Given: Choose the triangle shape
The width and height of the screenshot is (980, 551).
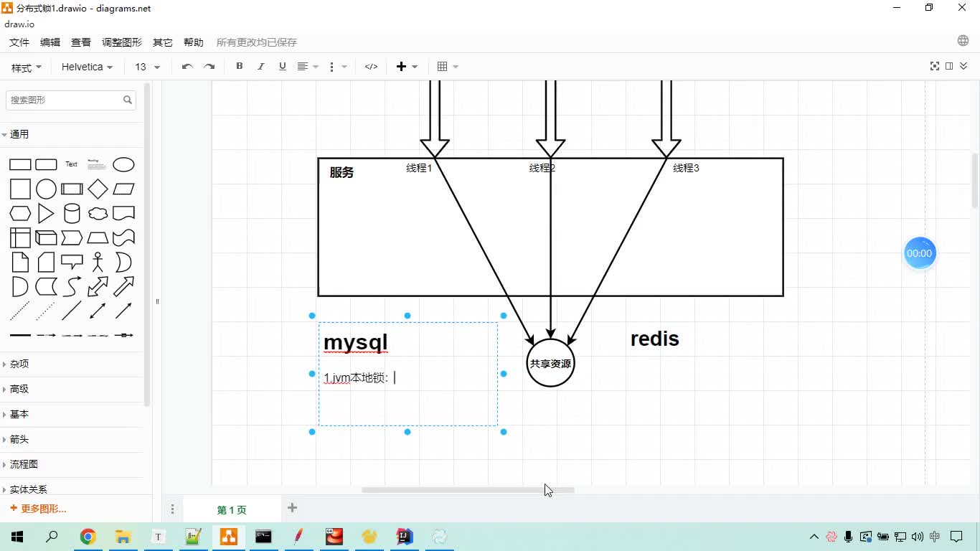Looking at the screenshot, I should 46,213.
